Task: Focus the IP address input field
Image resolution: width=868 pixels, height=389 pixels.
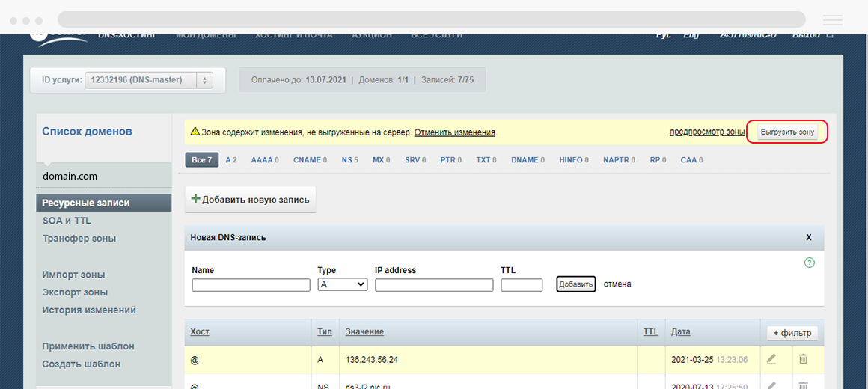Action: point(434,284)
